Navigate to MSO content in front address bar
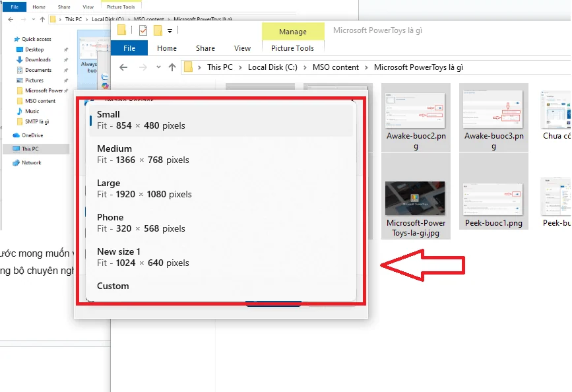 coord(336,67)
